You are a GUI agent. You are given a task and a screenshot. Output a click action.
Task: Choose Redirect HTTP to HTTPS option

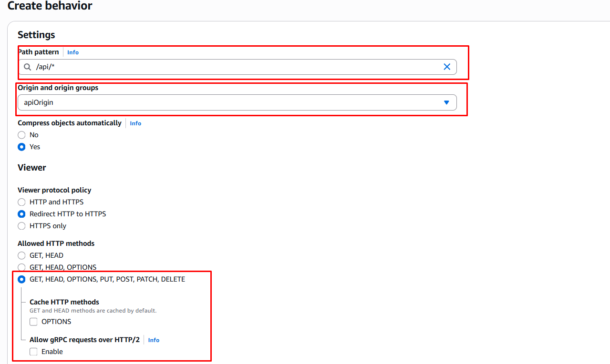(x=21, y=214)
